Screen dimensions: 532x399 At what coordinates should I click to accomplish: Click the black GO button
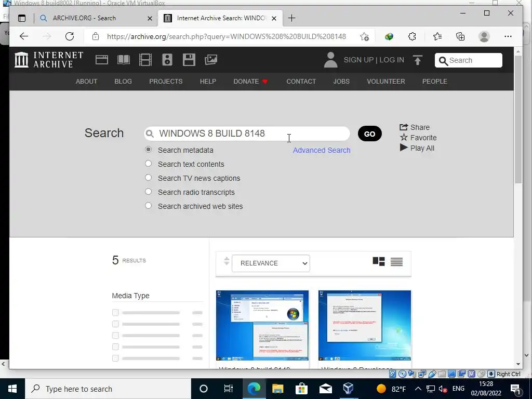pos(370,134)
